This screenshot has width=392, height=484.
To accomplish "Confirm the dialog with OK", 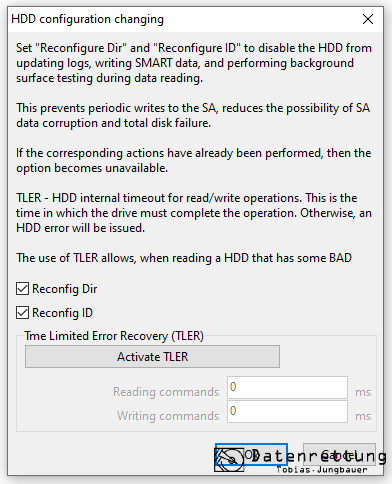I will click(x=251, y=455).
